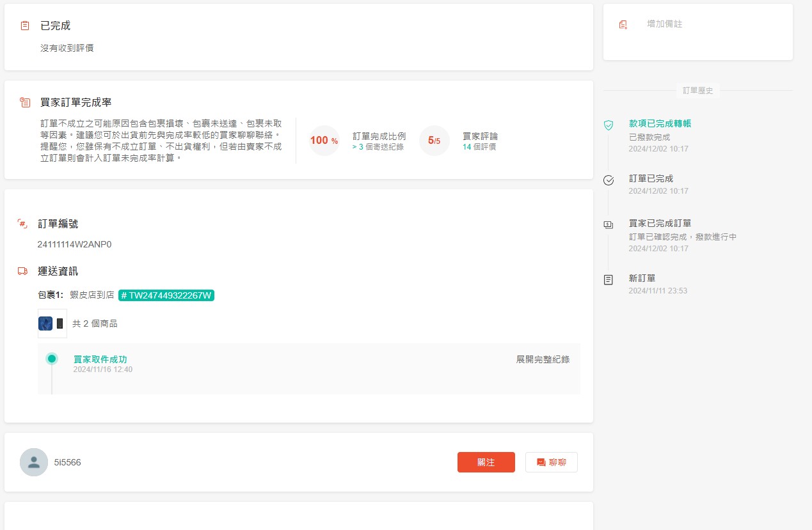Click the buyer avatar for 5i5566
The width and height of the screenshot is (812, 530).
click(34, 462)
